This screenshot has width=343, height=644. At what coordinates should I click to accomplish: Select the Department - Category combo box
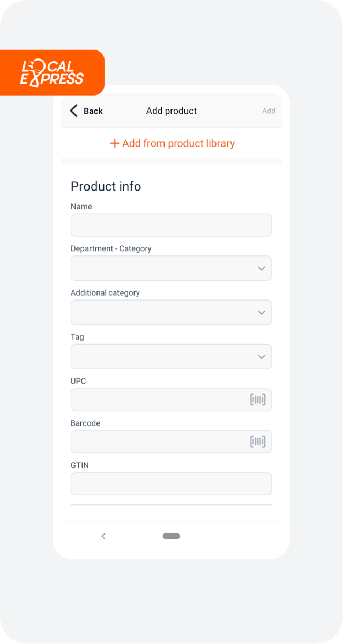pyautogui.click(x=171, y=268)
